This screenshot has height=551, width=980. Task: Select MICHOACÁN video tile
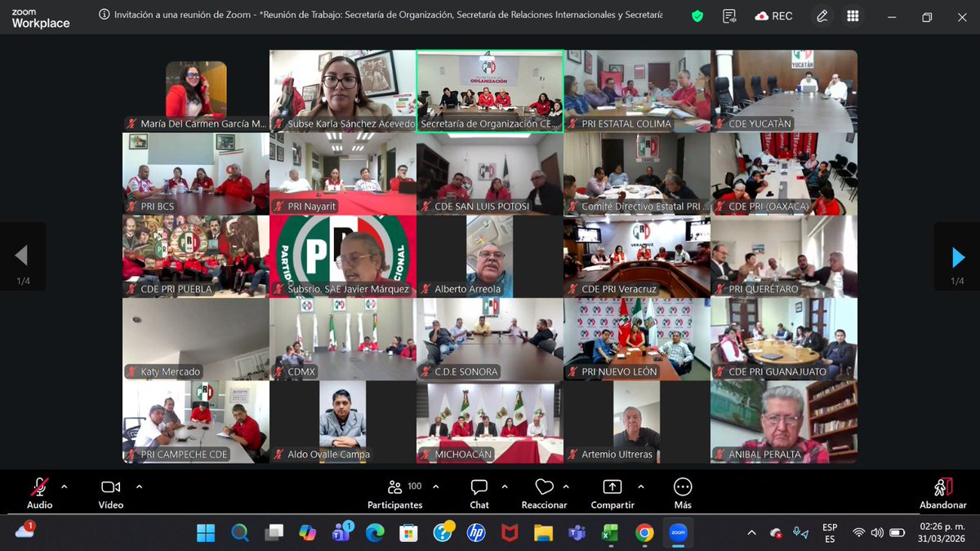pyautogui.click(x=490, y=422)
